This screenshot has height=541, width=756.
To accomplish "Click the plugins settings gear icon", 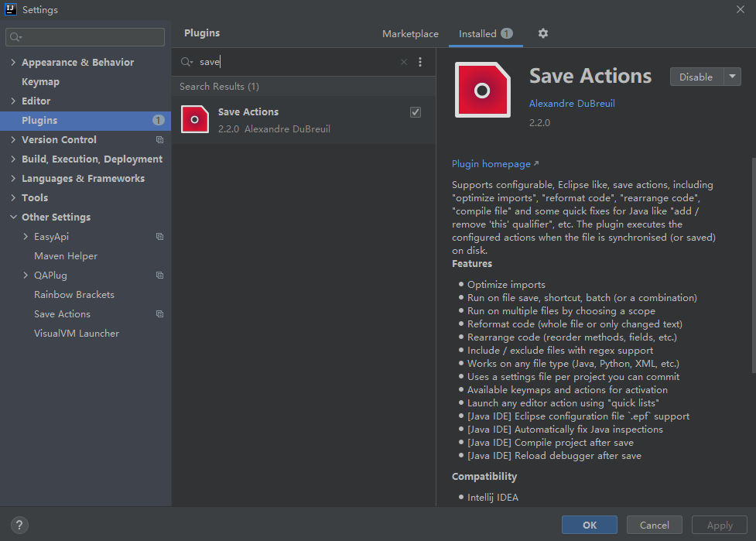I will [x=543, y=33].
